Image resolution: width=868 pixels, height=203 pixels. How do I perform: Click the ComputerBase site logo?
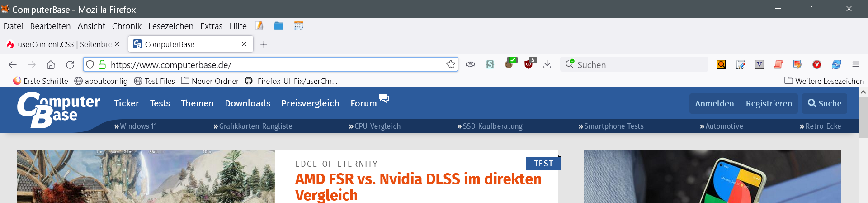click(x=58, y=110)
